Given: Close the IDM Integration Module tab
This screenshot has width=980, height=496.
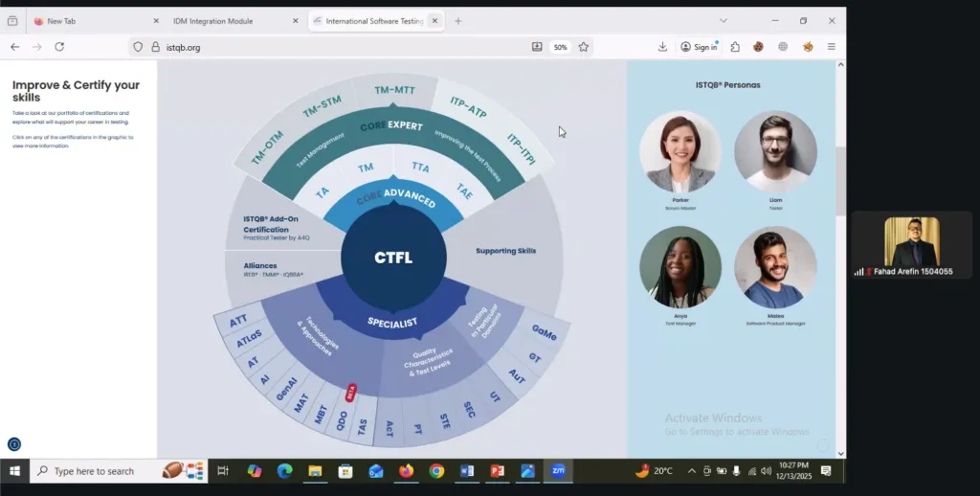Looking at the screenshot, I should click(296, 21).
